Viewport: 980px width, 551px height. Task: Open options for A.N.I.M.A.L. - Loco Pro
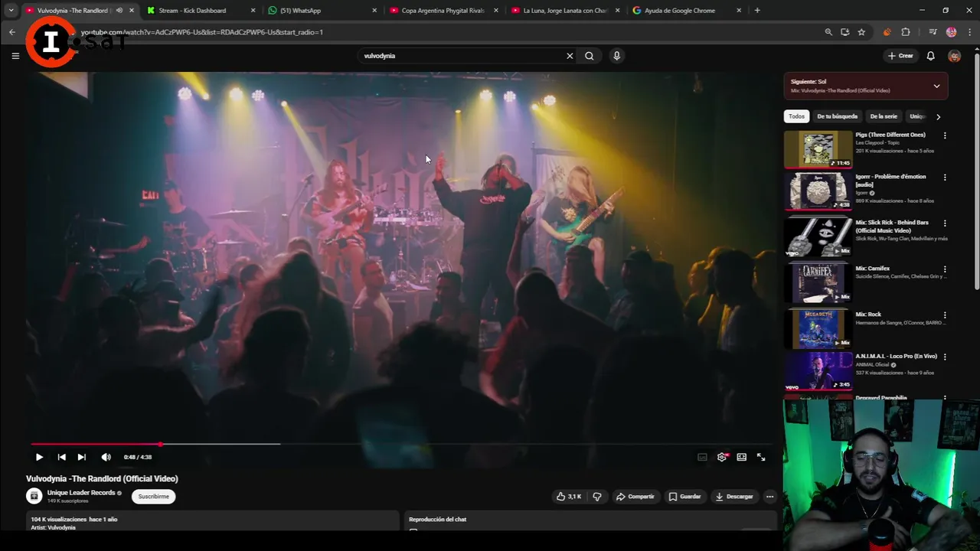pyautogui.click(x=945, y=357)
